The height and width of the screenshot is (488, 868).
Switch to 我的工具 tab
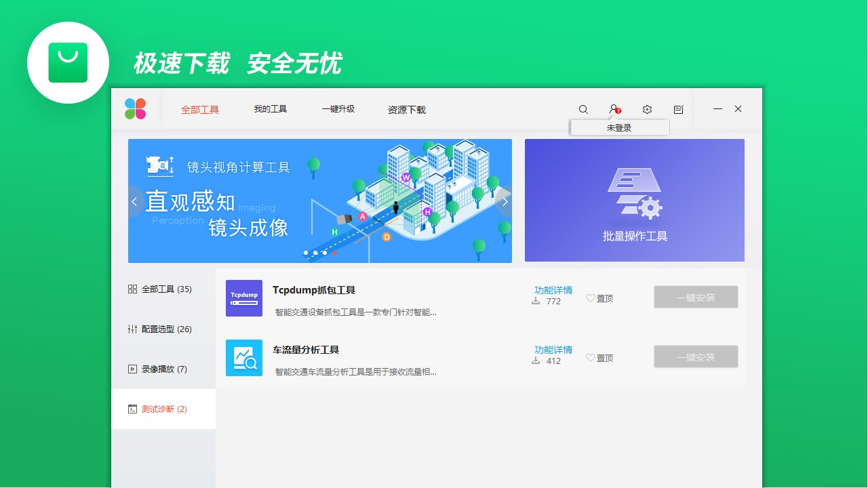click(271, 109)
